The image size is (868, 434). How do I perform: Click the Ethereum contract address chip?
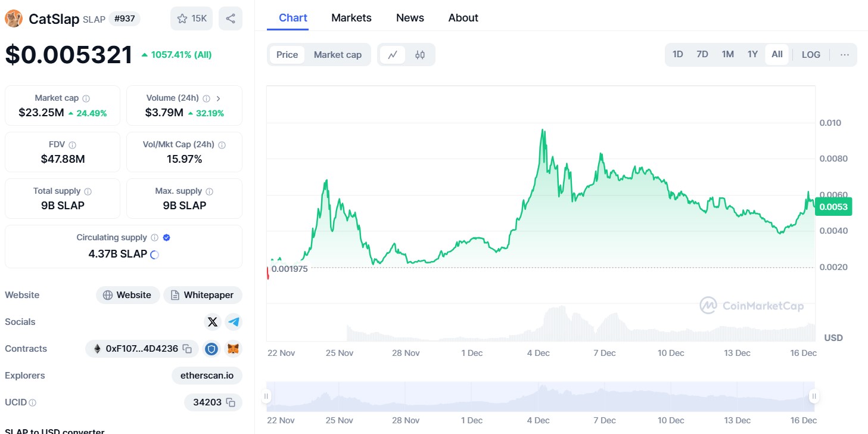[x=142, y=349]
